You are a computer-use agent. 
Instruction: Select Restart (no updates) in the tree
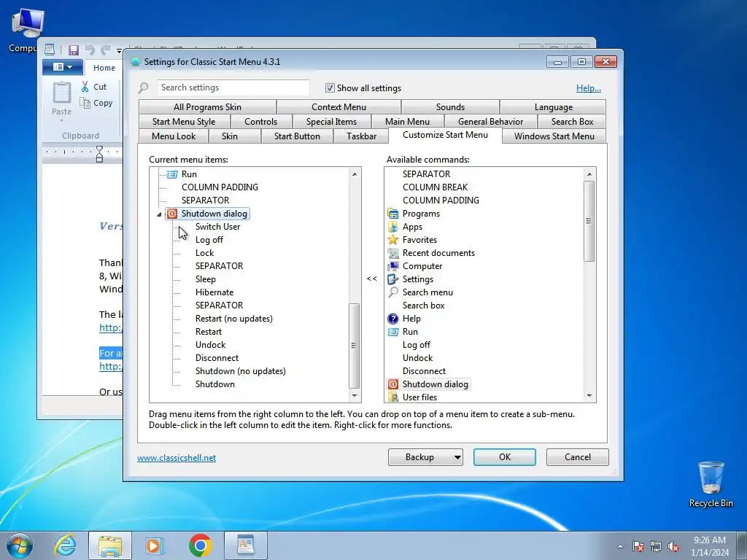pyautogui.click(x=234, y=319)
